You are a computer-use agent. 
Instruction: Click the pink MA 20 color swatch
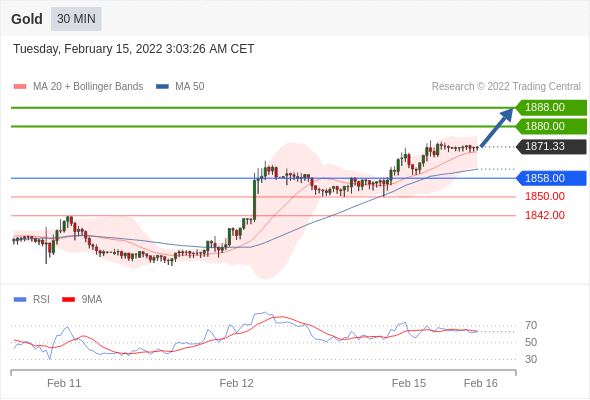coord(20,87)
